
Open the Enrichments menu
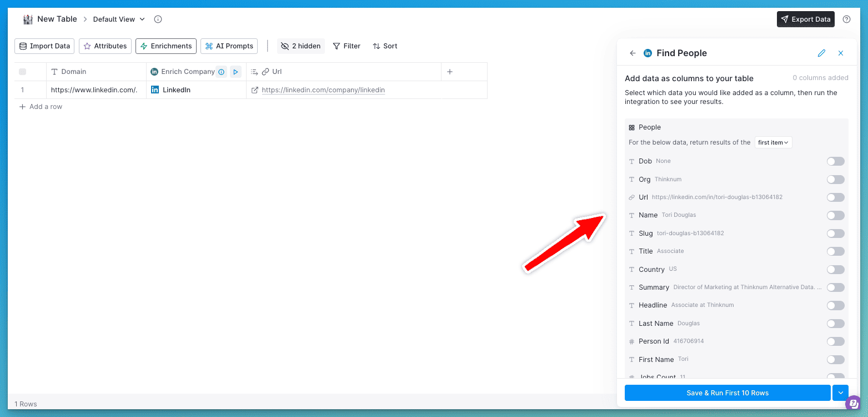click(166, 46)
